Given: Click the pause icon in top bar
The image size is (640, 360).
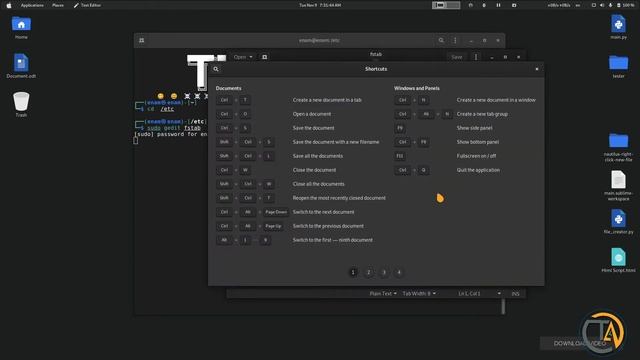Looking at the screenshot, I should click(x=498, y=5).
